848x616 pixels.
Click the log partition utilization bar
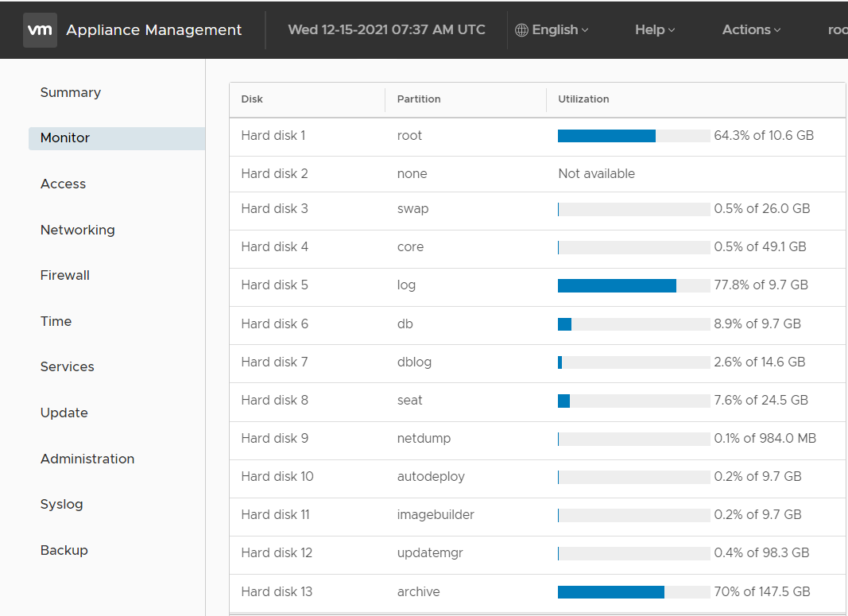coord(633,285)
